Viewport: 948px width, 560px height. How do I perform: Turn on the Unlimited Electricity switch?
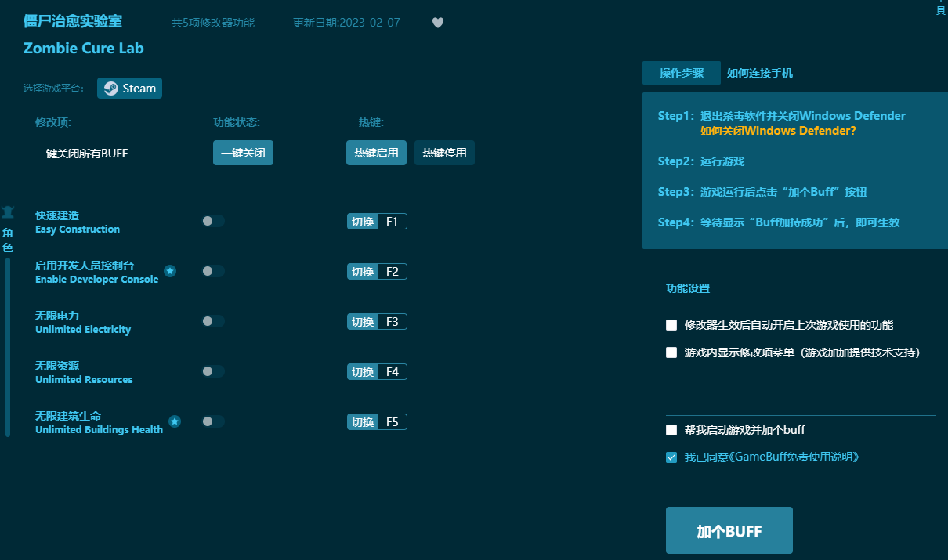(213, 321)
